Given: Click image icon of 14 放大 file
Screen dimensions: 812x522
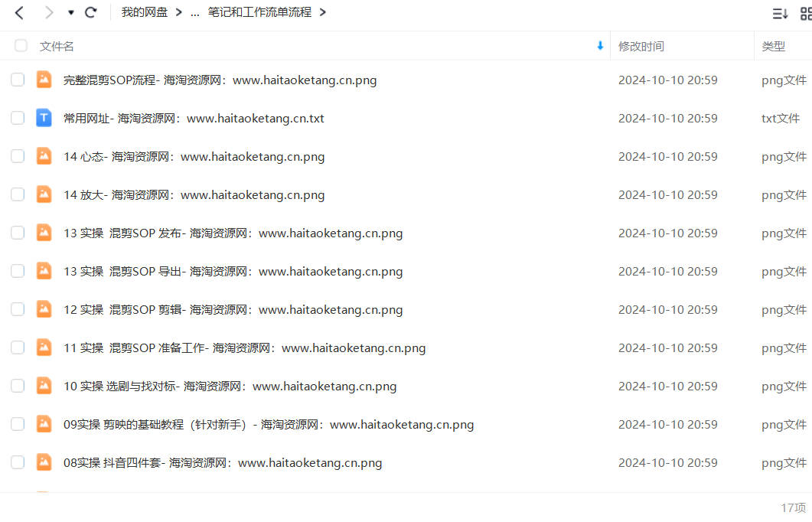Looking at the screenshot, I should coord(44,194).
